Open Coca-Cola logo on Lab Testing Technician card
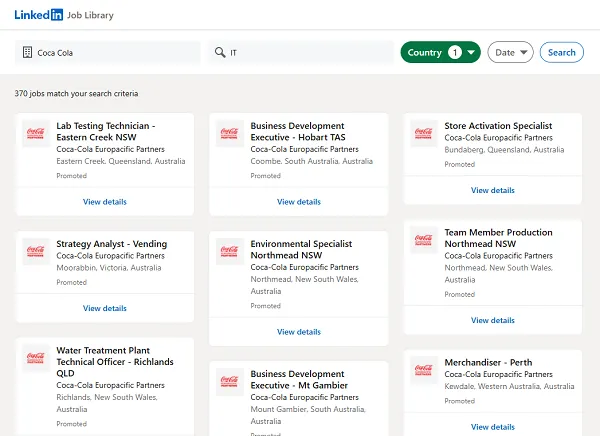The image size is (600, 436). 36,133
